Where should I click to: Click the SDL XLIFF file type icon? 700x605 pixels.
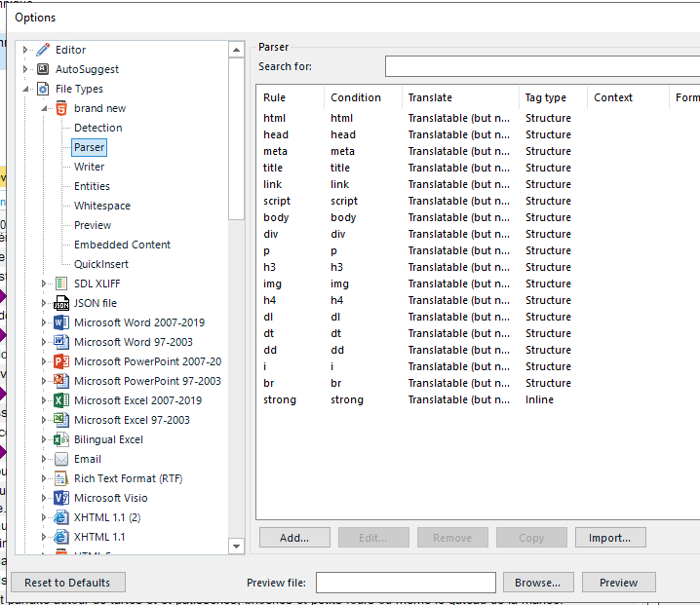click(x=61, y=284)
